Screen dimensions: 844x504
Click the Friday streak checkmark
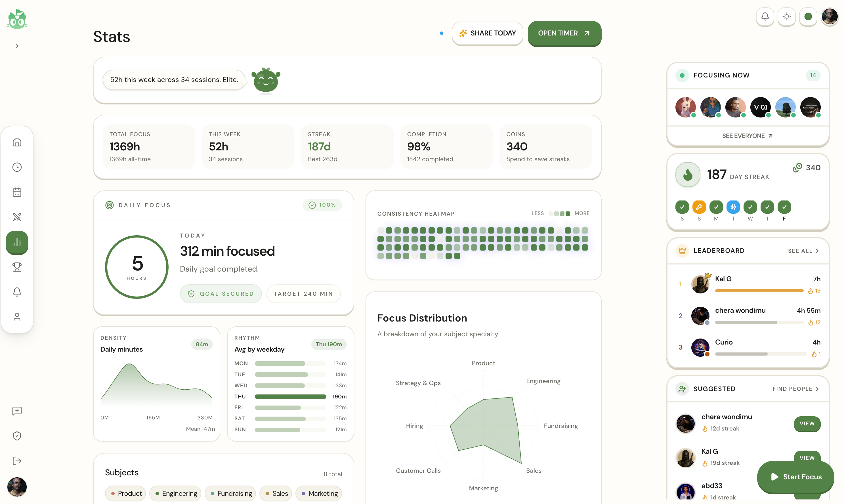784,207
